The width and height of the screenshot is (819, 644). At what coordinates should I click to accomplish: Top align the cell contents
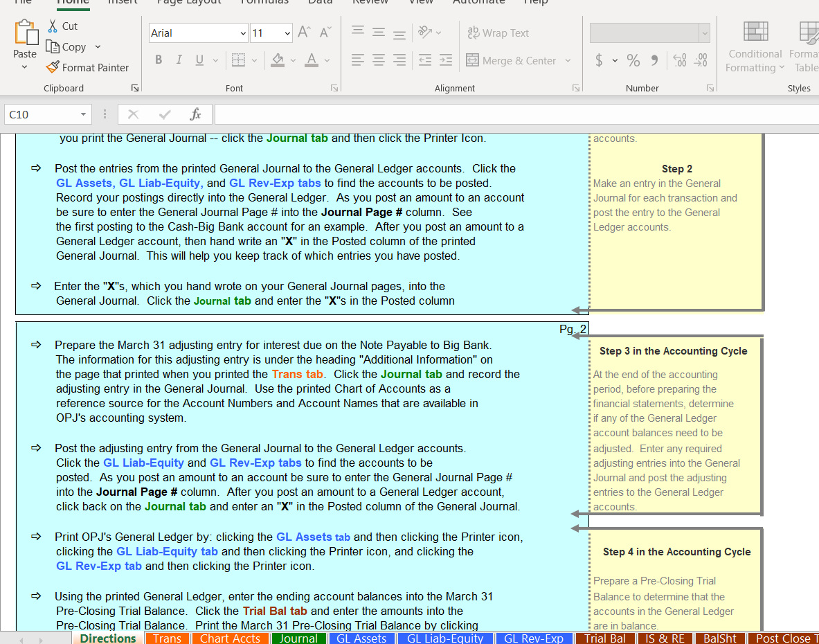point(358,33)
